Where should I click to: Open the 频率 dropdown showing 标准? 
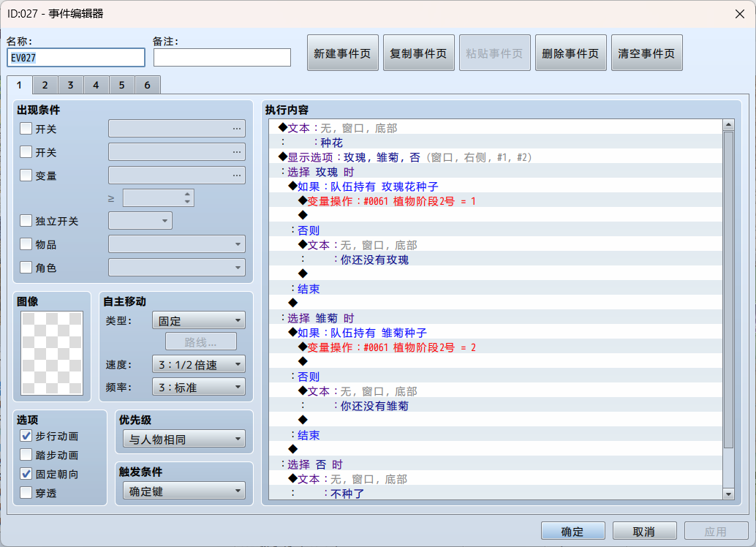pos(199,387)
